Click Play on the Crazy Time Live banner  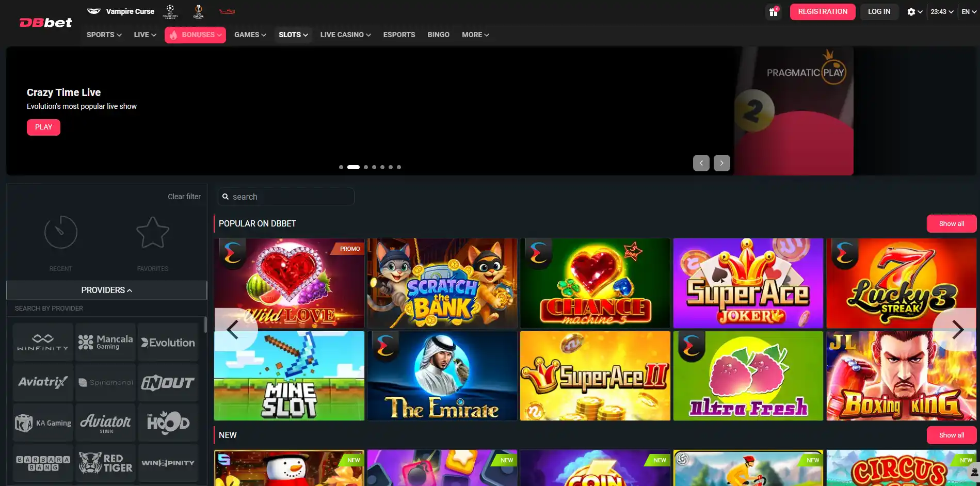[43, 127]
